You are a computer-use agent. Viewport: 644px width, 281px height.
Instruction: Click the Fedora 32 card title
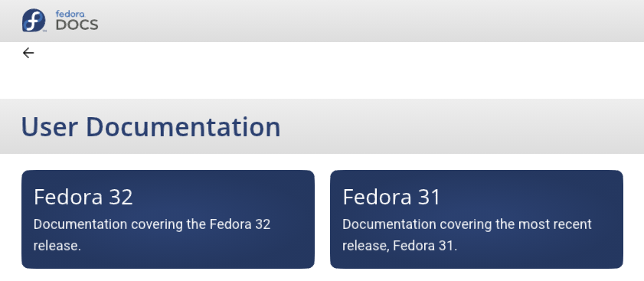83,197
